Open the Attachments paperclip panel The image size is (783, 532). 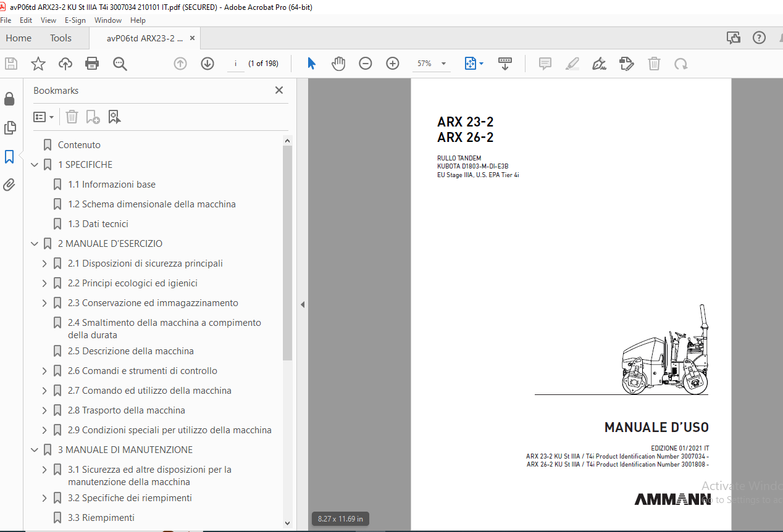coord(9,185)
